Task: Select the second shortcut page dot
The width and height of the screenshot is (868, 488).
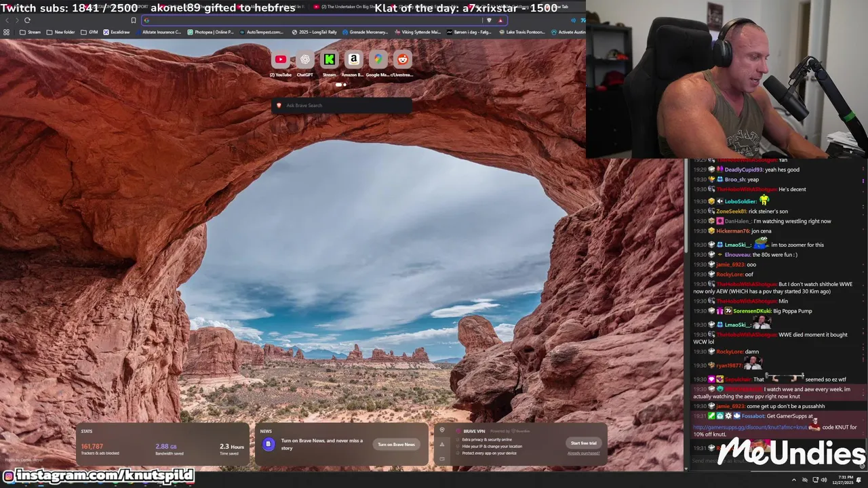Action: [344, 85]
